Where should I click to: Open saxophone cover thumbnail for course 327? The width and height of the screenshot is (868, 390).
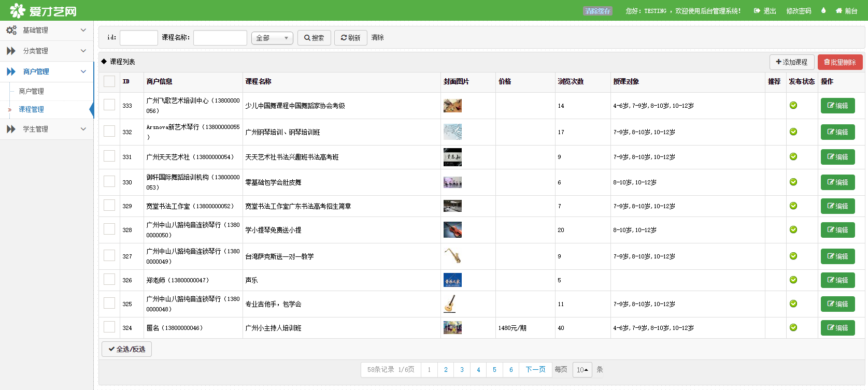(x=452, y=256)
